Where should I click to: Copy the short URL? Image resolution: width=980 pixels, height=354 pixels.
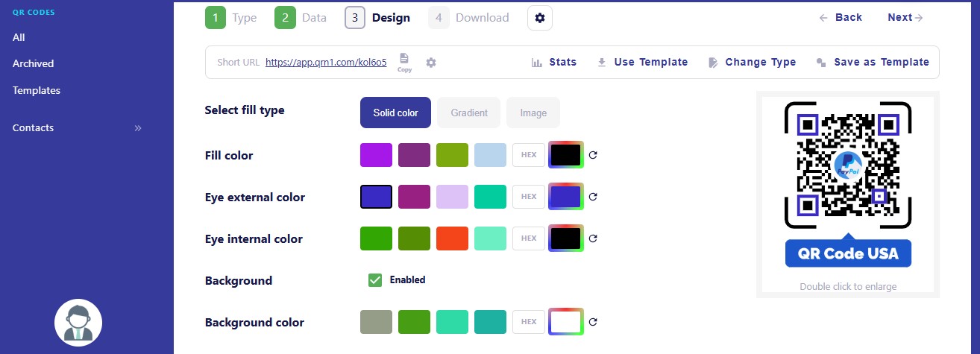coord(404,63)
